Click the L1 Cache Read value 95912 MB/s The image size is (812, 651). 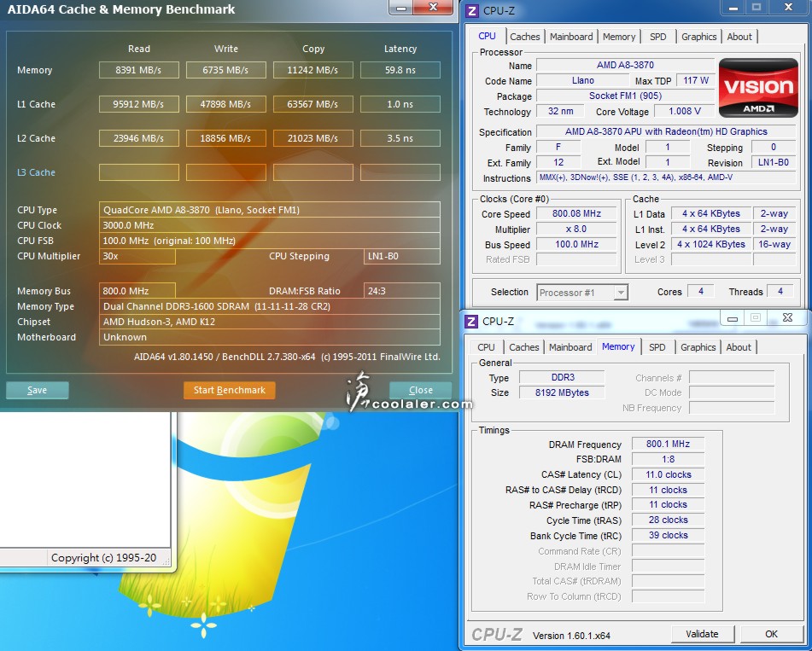click(139, 104)
